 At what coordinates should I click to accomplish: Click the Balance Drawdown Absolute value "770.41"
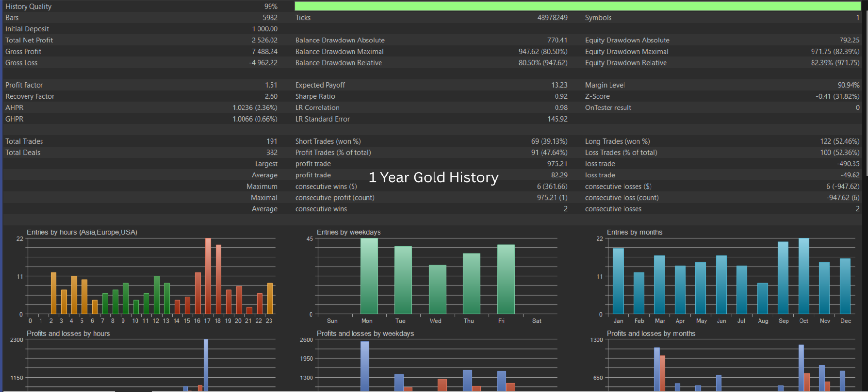[x=557, y=40]
